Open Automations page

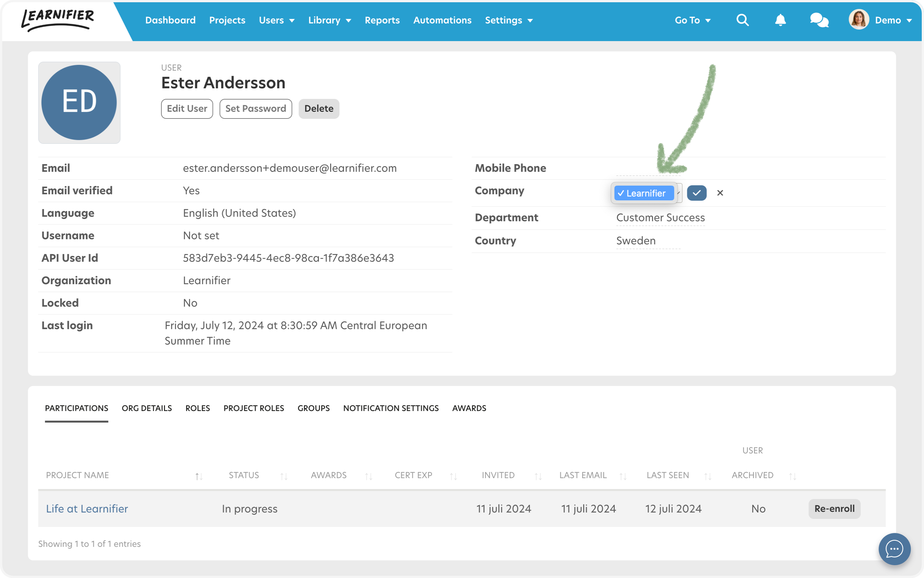pos(442,20)
